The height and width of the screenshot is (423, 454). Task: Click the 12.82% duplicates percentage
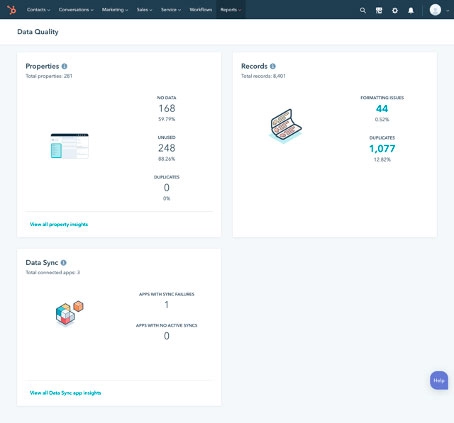382,159
